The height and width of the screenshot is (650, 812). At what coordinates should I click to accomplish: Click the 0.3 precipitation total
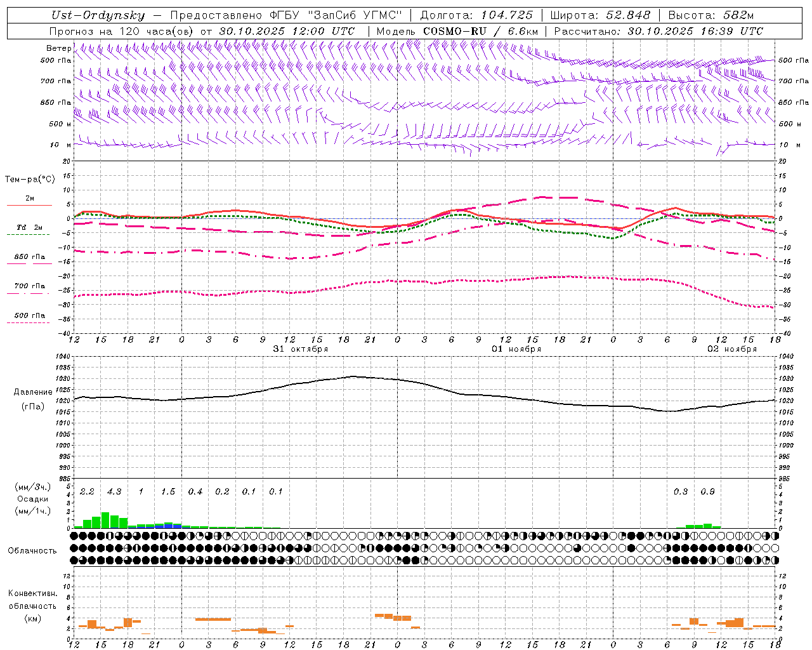(x=681, y=492)
